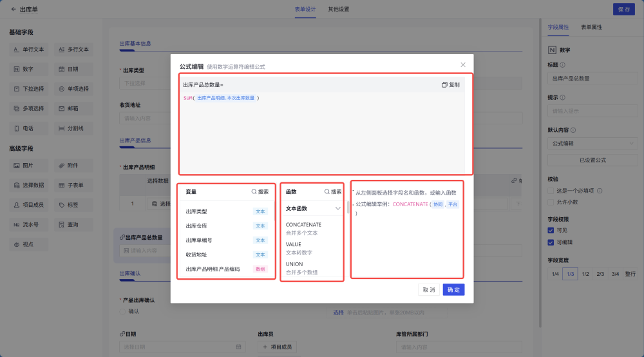Select the CONCATENATE function
Image resolution: width=644 pixels, height=357 pixels.
point(303,225)
